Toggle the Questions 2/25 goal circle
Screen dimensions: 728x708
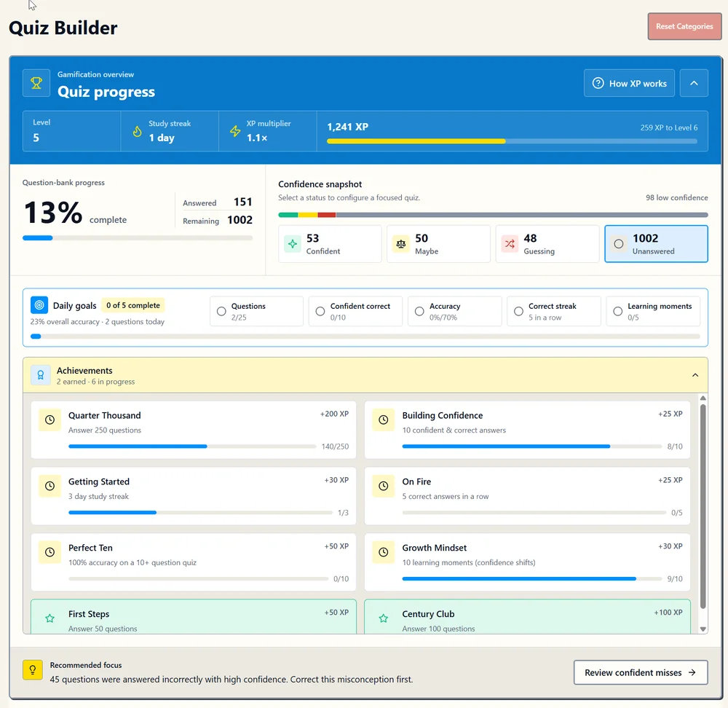tap(221, 311)
